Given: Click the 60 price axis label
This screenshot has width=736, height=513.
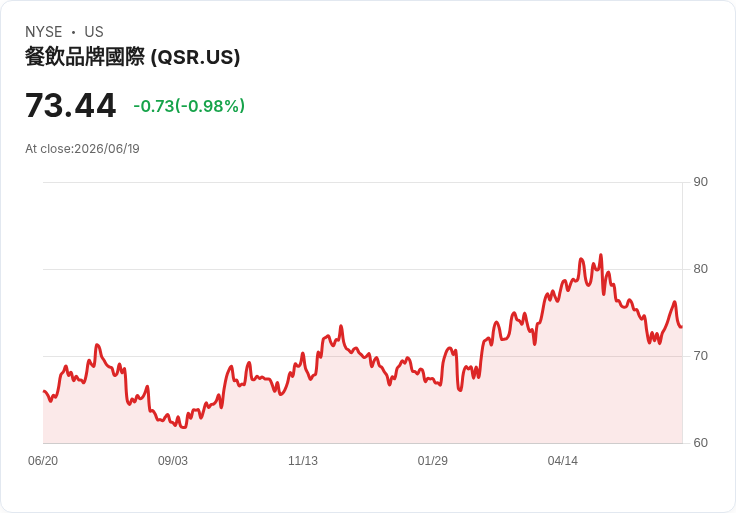Looking at the screenshot, I should (x=700, y=443).
